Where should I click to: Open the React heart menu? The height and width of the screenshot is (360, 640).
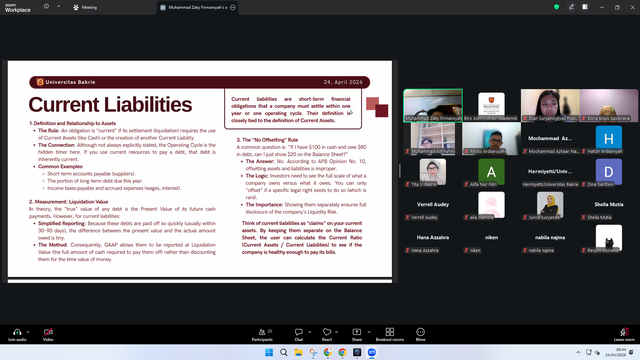click(x=327, y=334)
